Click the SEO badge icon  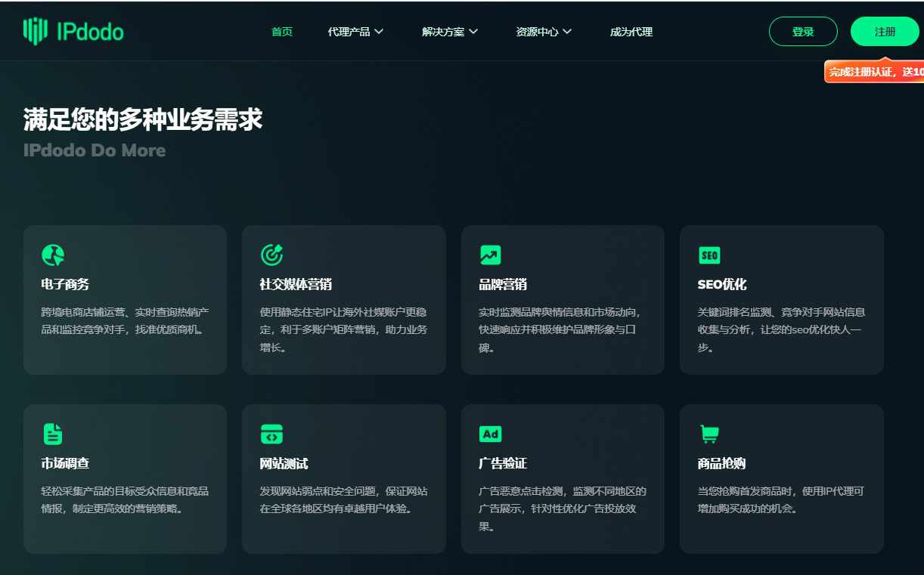pyautogui.click(x=709, y=255)
